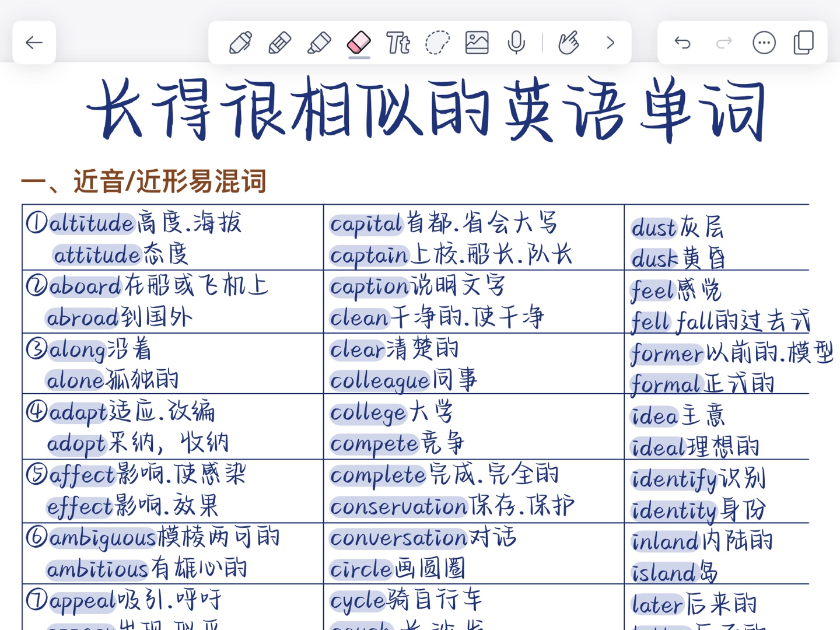Click the word cycle
840x630 pixels.
coord(358,601)
